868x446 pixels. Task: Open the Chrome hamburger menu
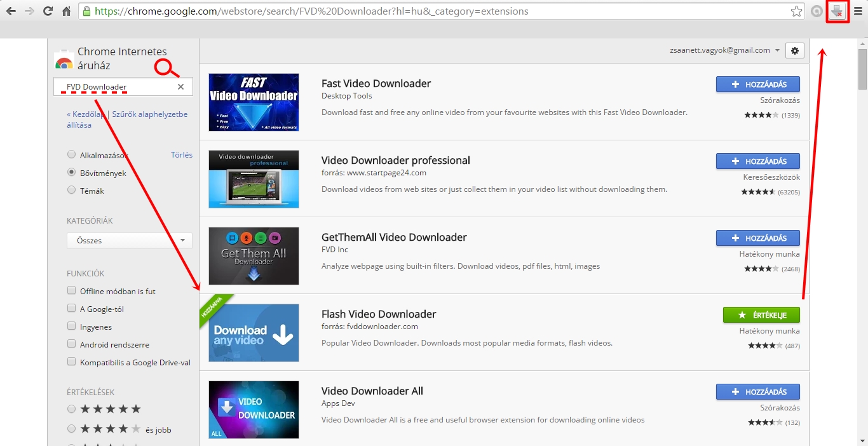858,11
